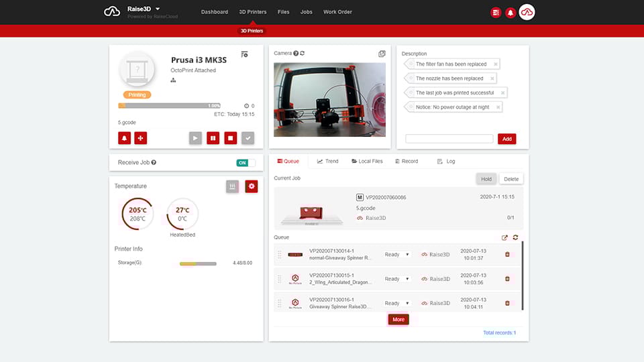Open the RaiseCloud logo home

click(x=112, y=11)
